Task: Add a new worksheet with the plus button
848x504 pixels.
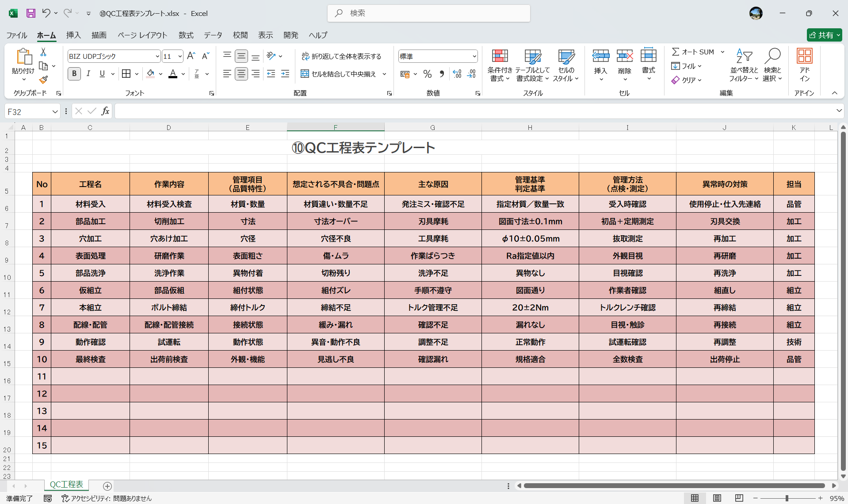Action: click(x=107, y=486)
